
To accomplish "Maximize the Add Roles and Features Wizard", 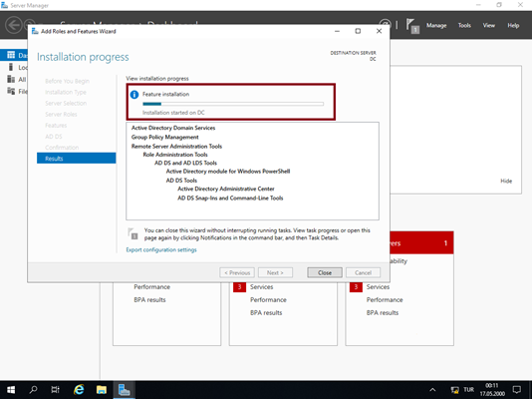I will click(x=358, y=31).
